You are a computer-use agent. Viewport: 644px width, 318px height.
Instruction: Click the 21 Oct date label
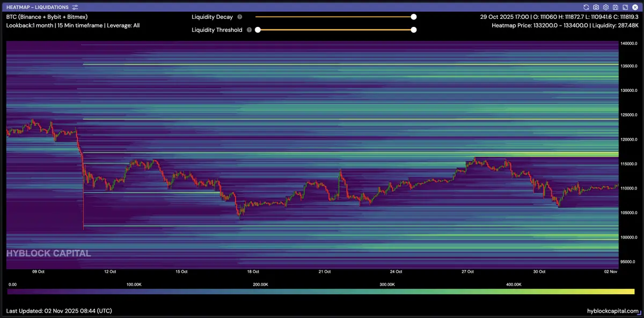click(x=324, y=272)
